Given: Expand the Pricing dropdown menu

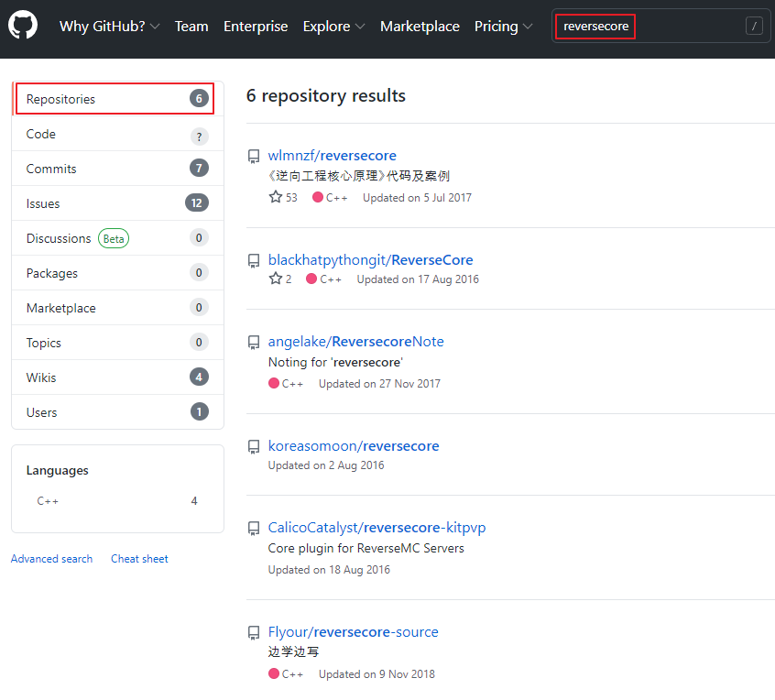Looking at the screenshot, I should (x=503, y=27).
